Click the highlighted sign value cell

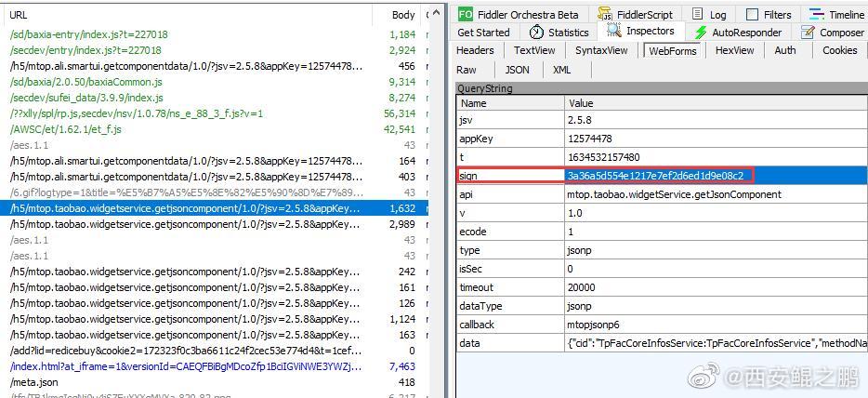(716, 176)
